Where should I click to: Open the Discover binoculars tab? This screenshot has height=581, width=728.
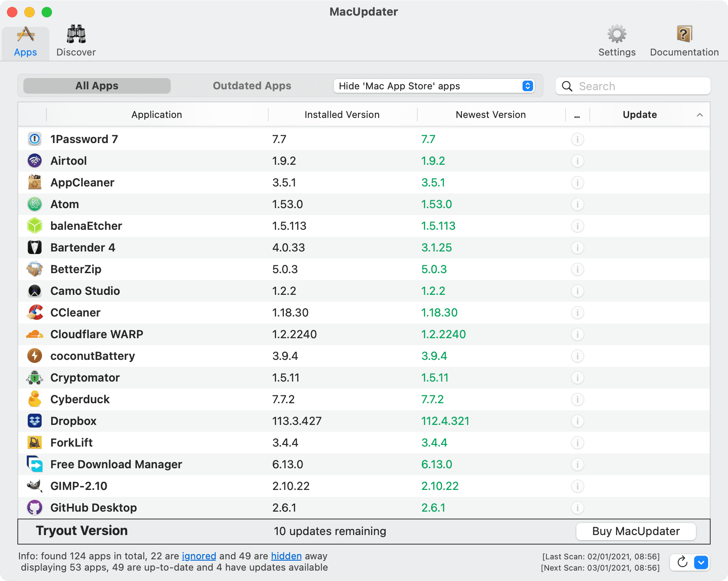pos(76,42)
